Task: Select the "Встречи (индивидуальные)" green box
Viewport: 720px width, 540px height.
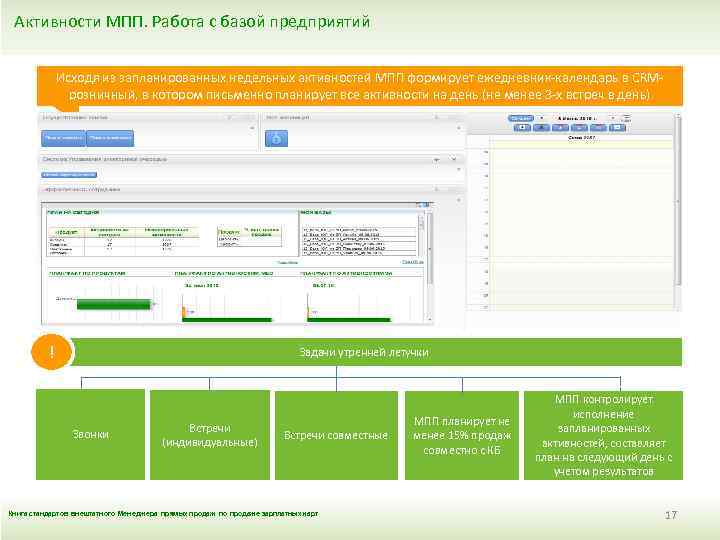Action: pyautogui.click(x=210, y=435)
